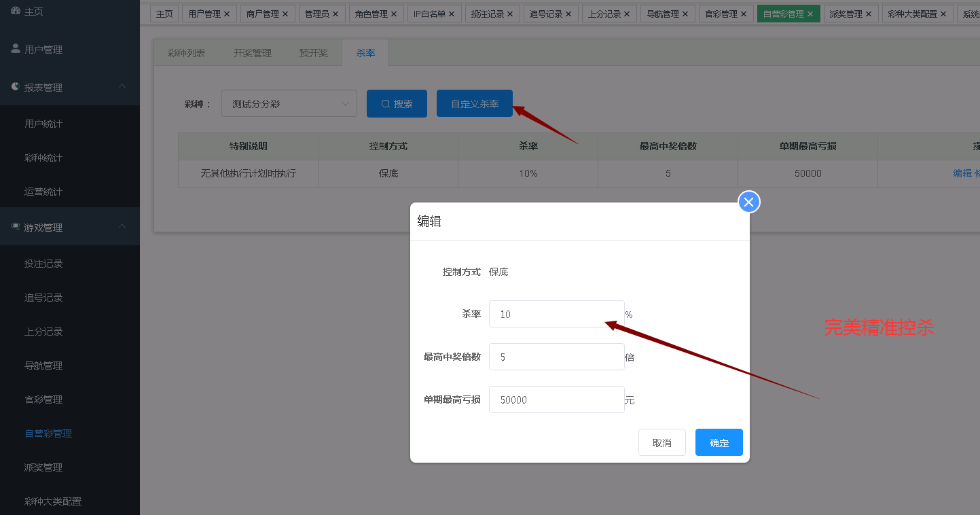Screen dimensions: 980x515
Task: Open 派奖管理 in the sidebar
Action: (43, 467)
